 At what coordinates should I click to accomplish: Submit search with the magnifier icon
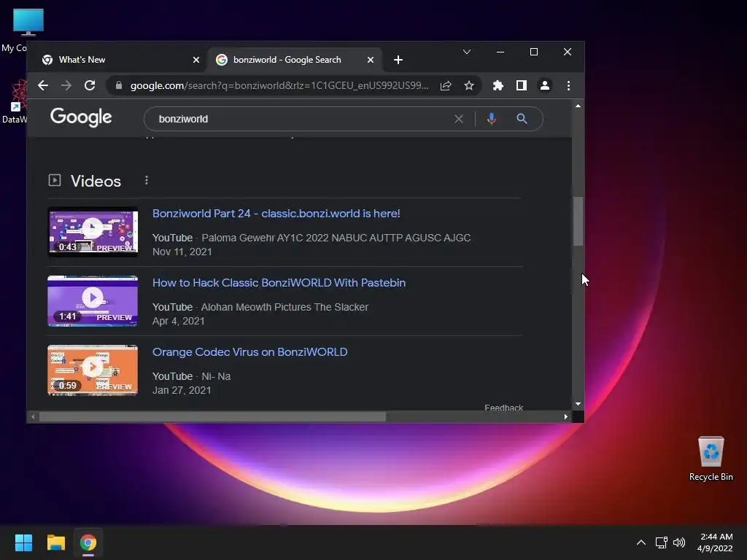tap(522, 119)
